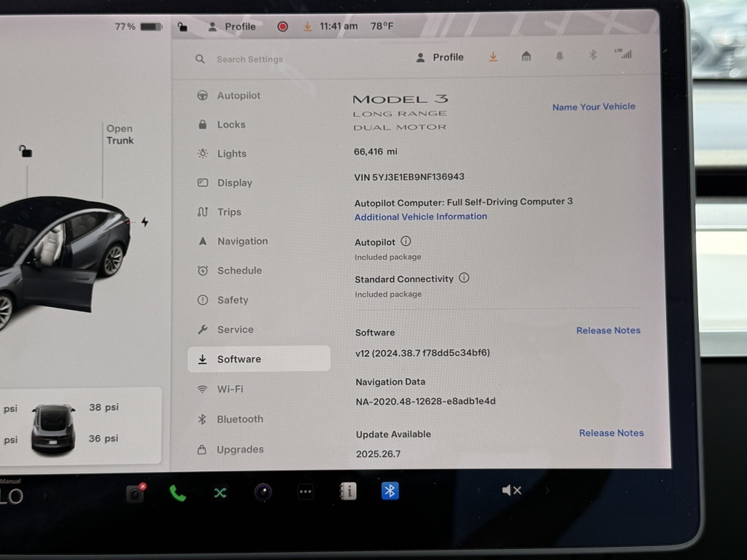This screenshot has height=560, width=747.
Task: Select Upgrades in the settings sidebar
Action: click(231, 449)
